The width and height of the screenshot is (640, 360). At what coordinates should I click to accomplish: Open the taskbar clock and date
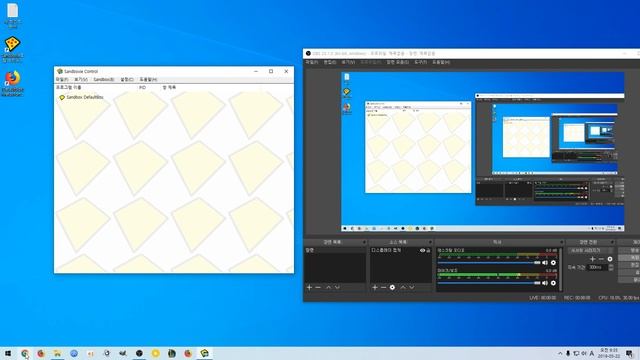pyautogui.click(x=609, y=353)
